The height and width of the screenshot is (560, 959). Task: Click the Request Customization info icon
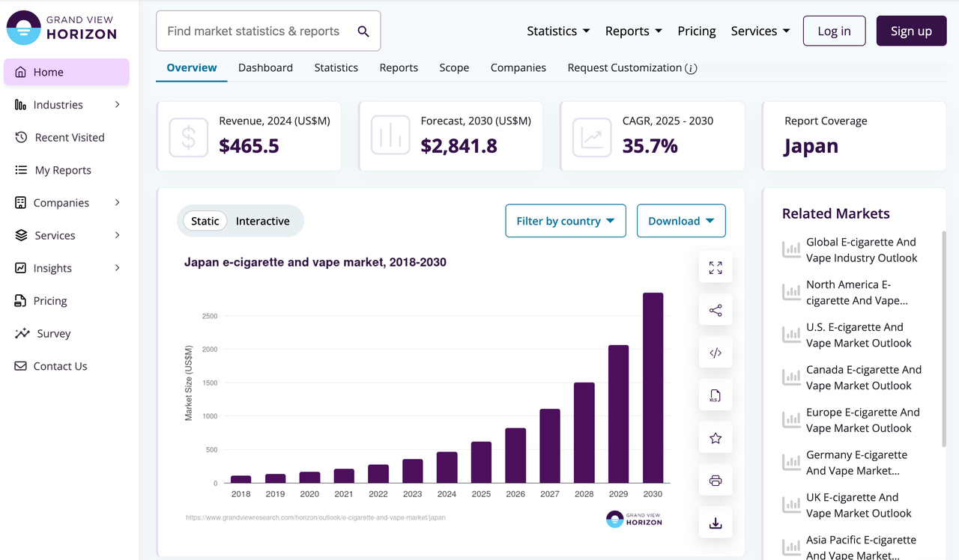[x=691, y=68]
